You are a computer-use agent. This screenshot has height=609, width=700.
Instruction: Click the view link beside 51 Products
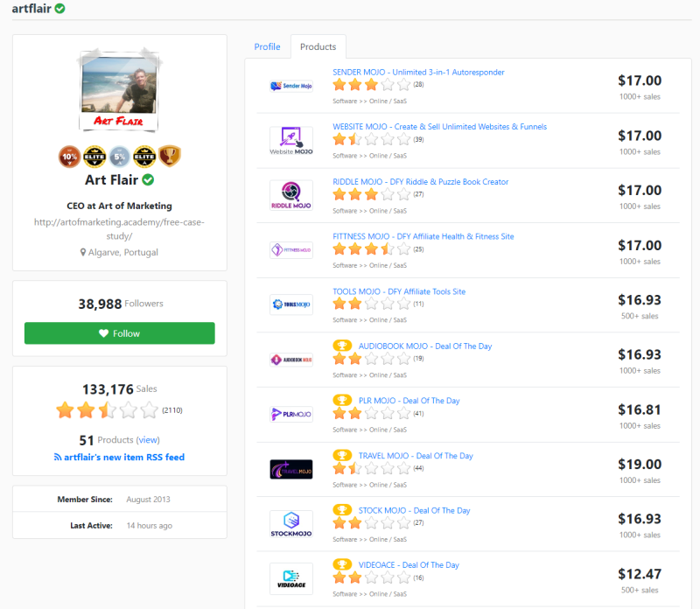147,439
